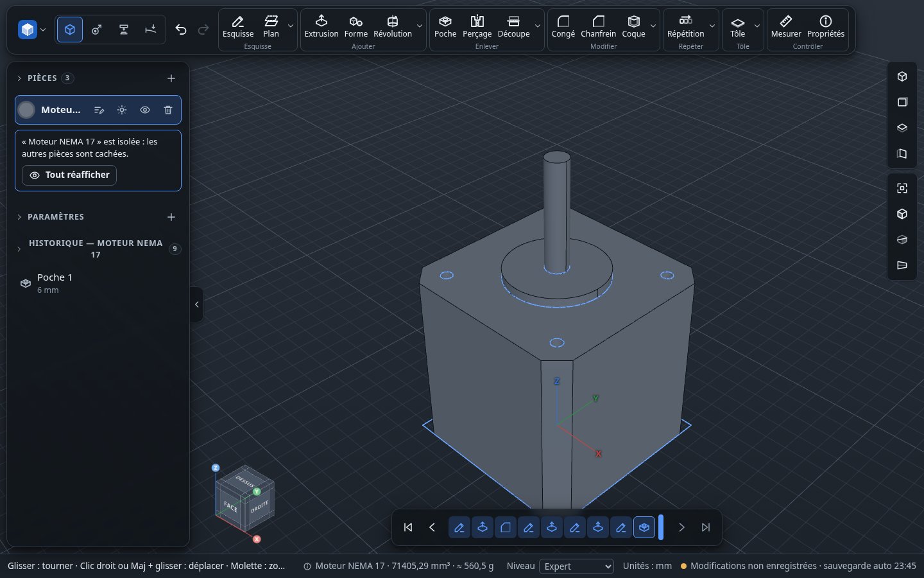Add a new part to Pièces
The image size is (924, 578).
[x=171, y=78]
